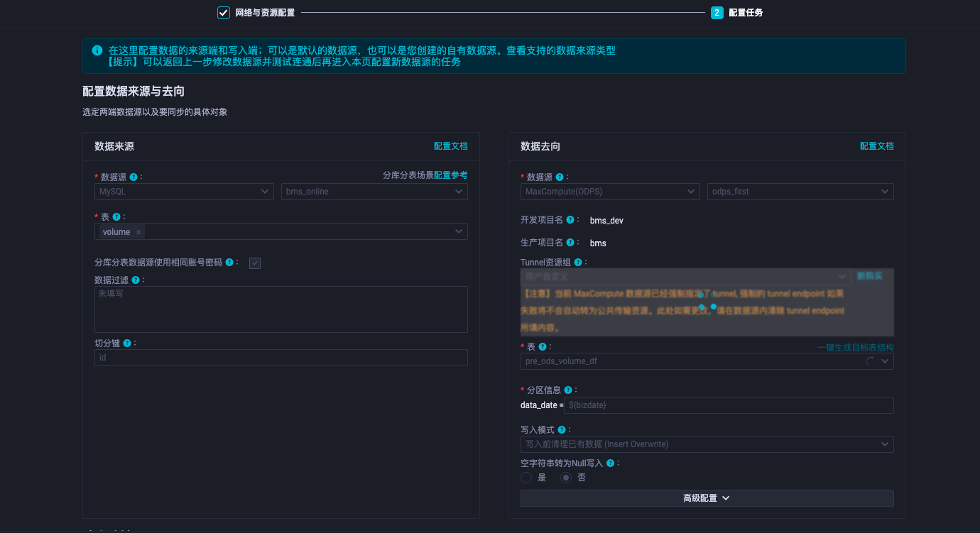Viewport: 980px width, 533px height.
Task: Click help icon next to destination 数据源 label
Action: click(560, 177)
